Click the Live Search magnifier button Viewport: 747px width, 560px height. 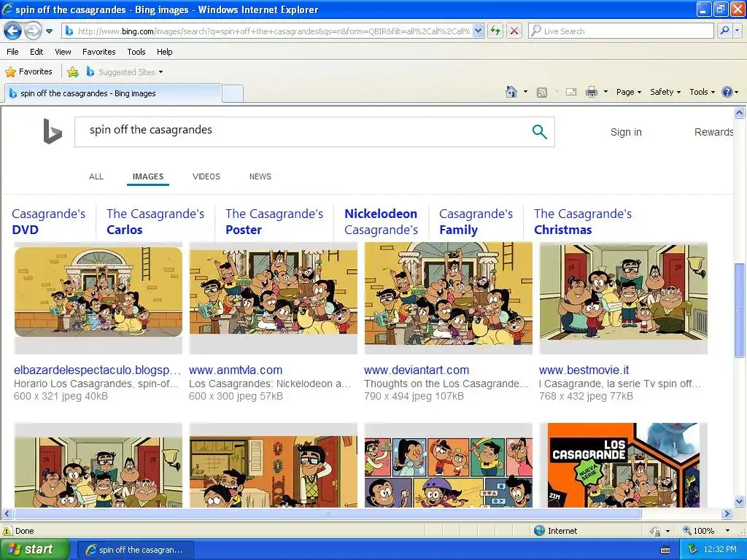(724, 31)
